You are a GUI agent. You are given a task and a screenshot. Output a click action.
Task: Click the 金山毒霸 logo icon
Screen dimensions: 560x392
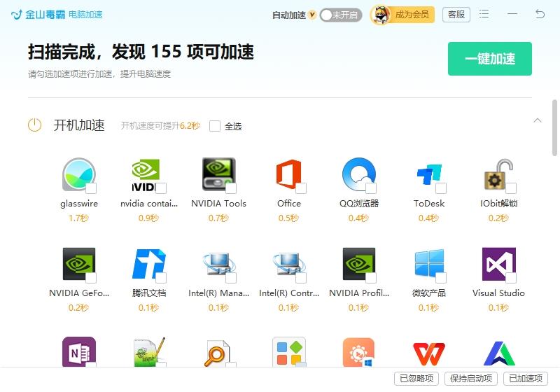(16, 15)
